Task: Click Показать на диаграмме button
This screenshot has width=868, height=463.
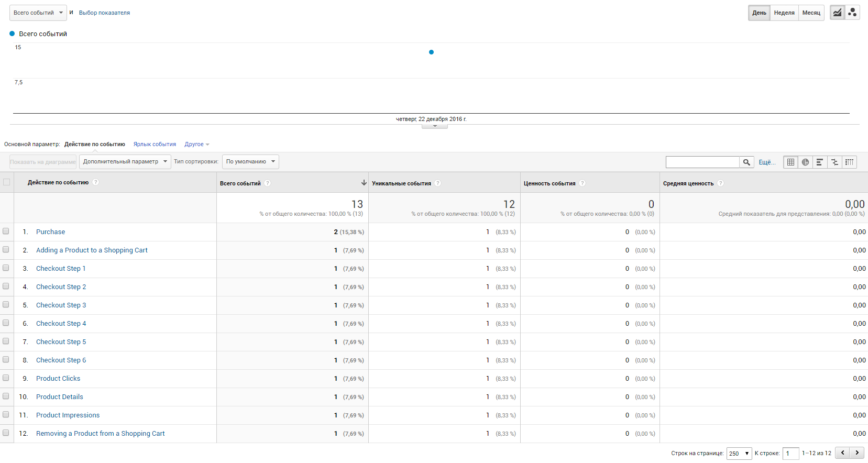Action: click(x=43, y=162)
